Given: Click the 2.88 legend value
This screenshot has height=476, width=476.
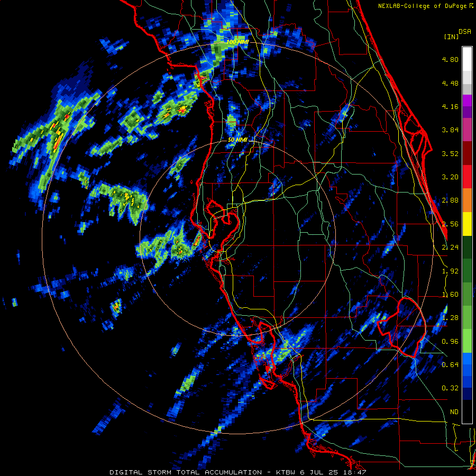Looking at the screenshot, I should pos(450,200).
